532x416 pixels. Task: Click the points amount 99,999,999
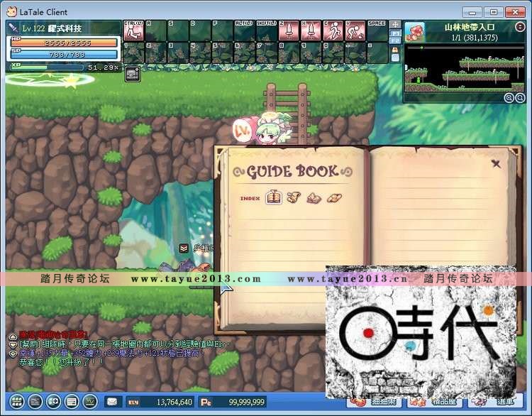point(247,402)
